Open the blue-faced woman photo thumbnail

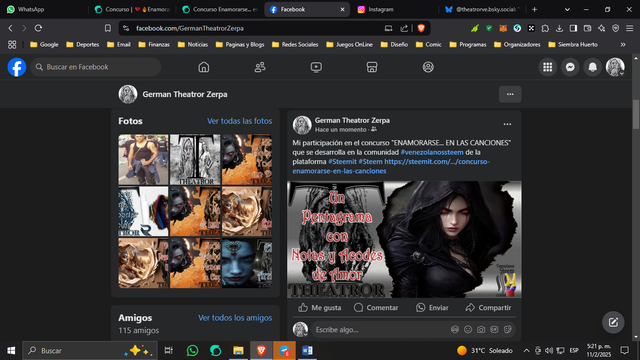click(247, 263)
